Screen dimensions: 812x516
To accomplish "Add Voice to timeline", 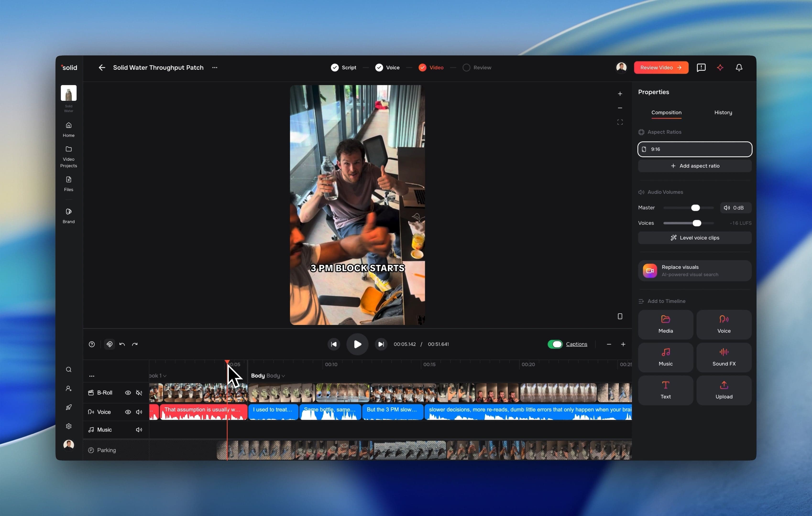I will 724,324.
